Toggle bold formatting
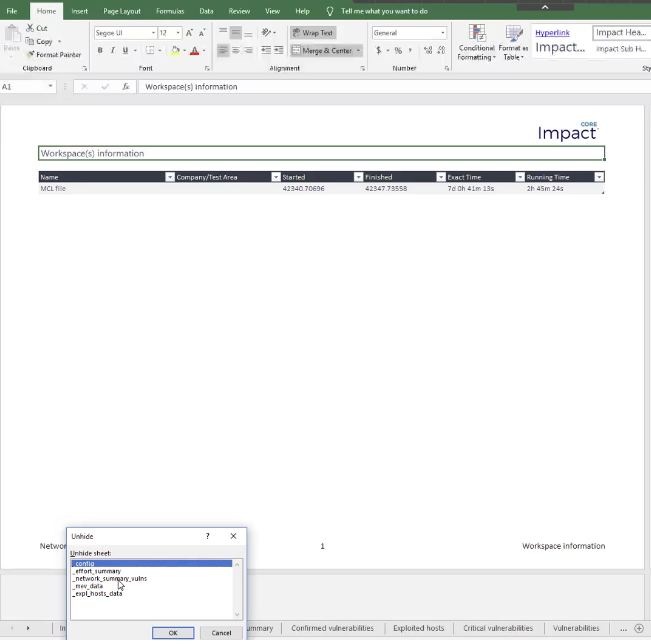The height and width of the screenshot is (644, 651). (x=100, y=50)
